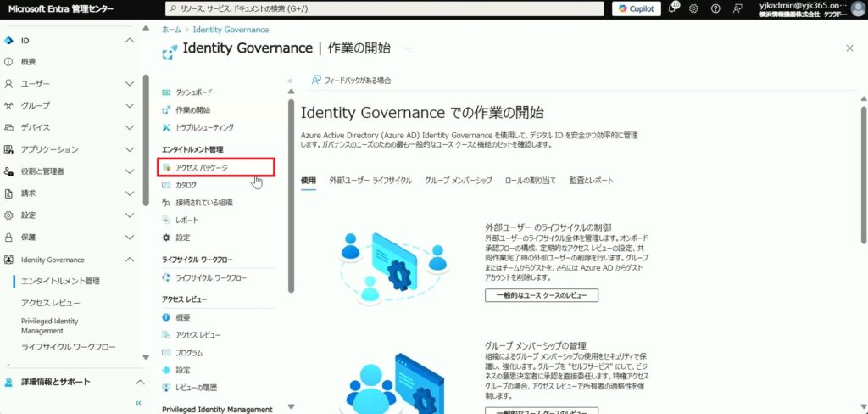
Task: Click 設定 gear under エンタイトルメント管理
Action: click(166, 238)
